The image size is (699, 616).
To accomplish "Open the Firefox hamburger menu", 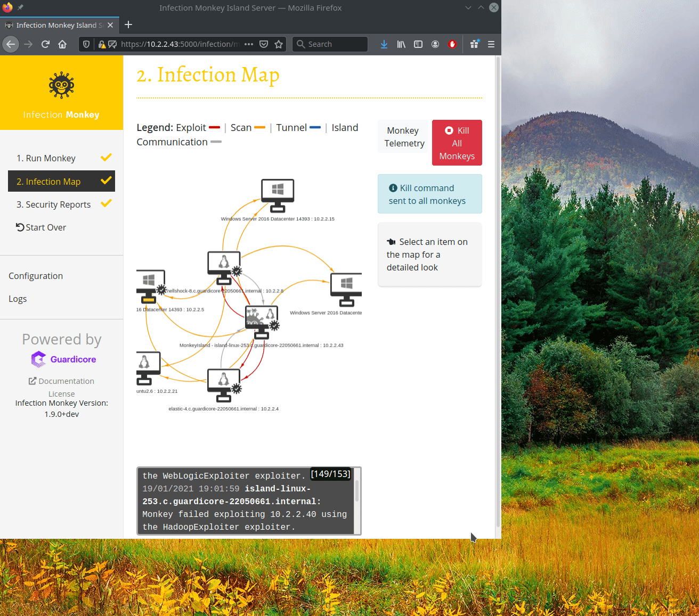I will pyautogui.click(x=491, y=44).
